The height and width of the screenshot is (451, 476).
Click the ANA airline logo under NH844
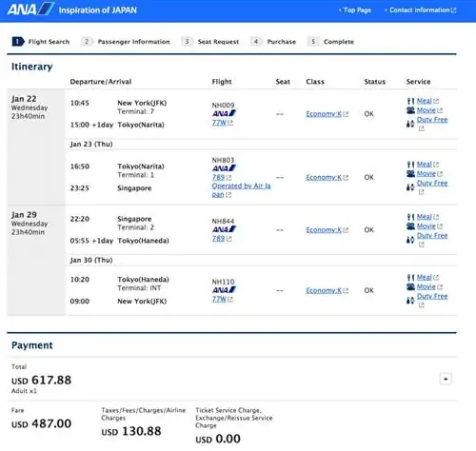224,229
